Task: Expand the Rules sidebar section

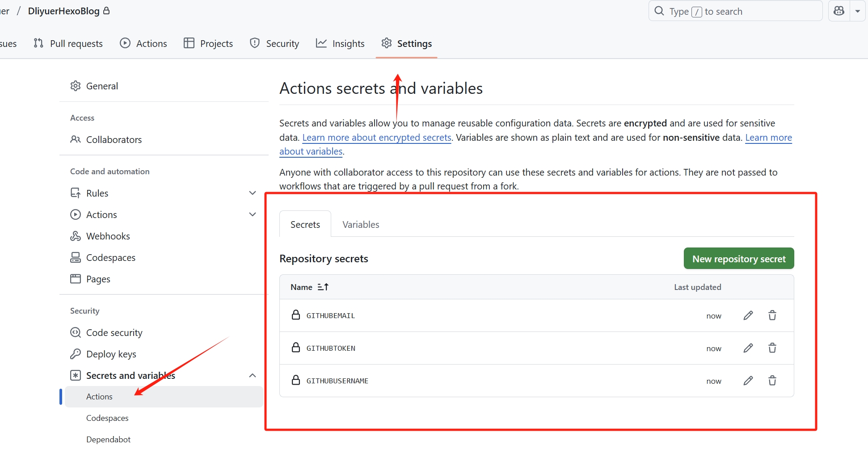Action: click(253, 193)
